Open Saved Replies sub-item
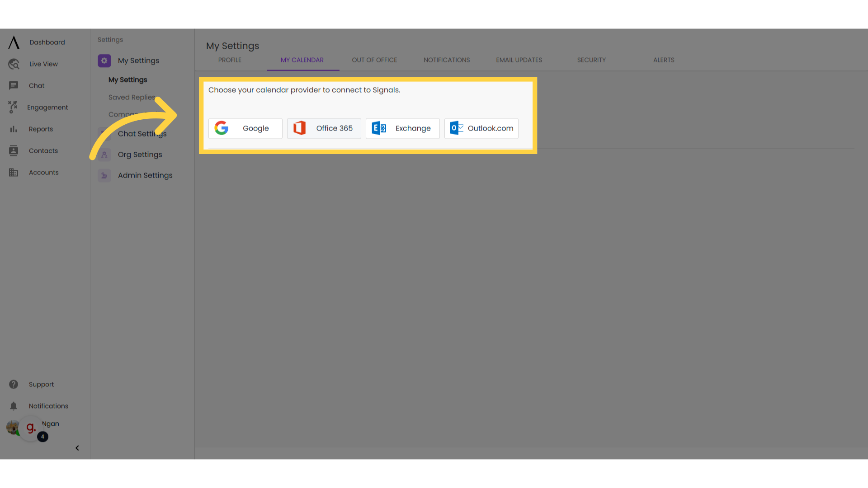The width and height of the screenshot is (868, 488). point(132,98)
